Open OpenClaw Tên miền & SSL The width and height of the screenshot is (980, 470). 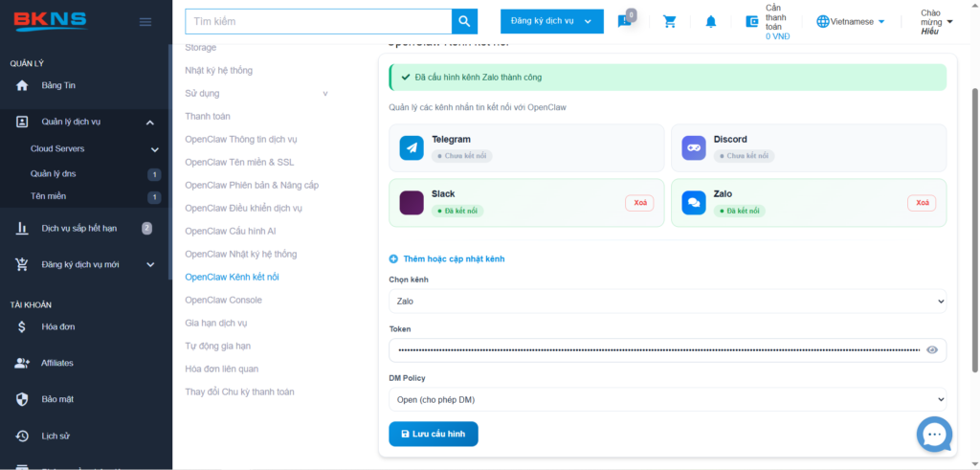[239, 163]
